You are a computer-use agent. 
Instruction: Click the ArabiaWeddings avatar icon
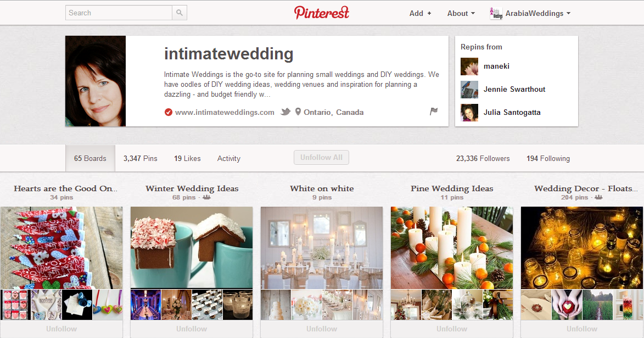(x=496, y=13)
